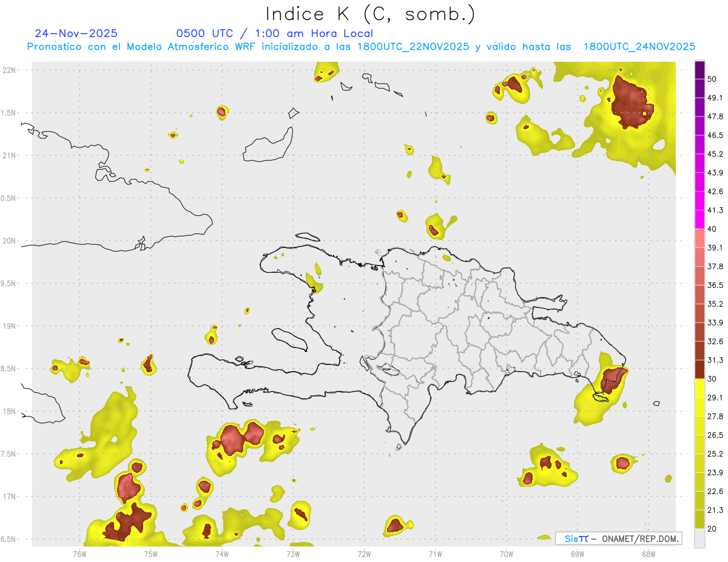Select the light gray swatch below the 20 label
Image resolution: width=728 pixels, height=562 pixels.
(699, 538)
